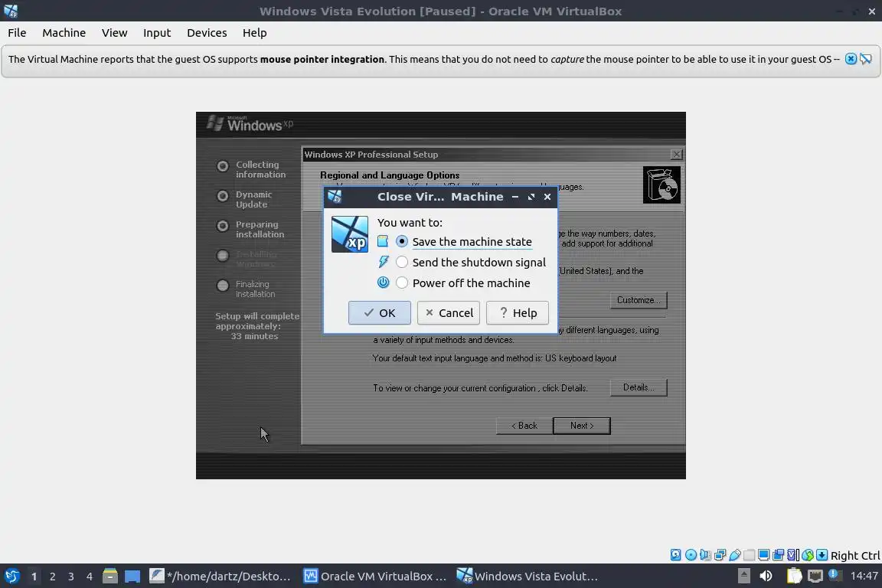Click the Help button in the dialog

pos(518,313)
